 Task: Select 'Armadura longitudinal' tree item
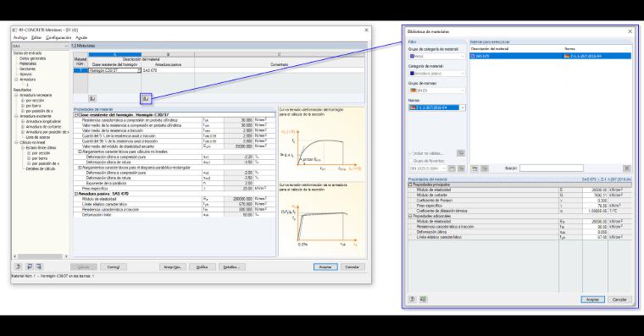43,121
